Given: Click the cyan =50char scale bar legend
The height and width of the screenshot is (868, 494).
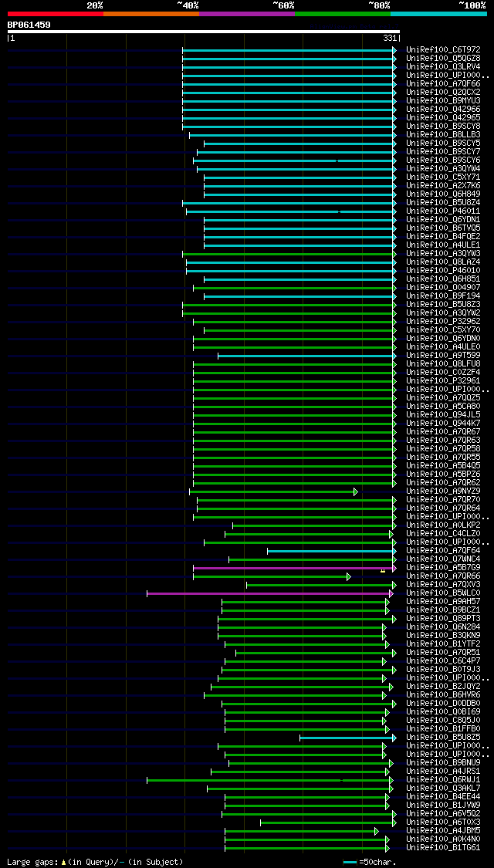Looking at the screenshot, I should 350,863.
